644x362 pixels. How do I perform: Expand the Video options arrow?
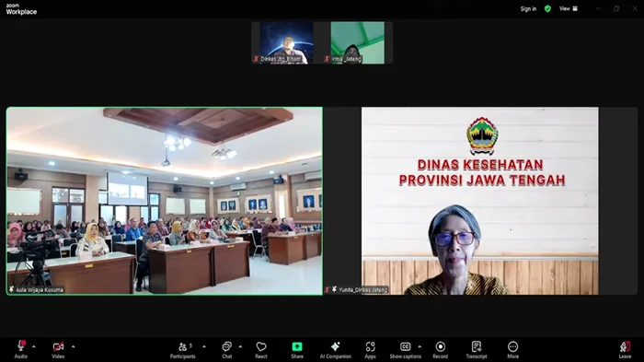[x=73, y=346]
